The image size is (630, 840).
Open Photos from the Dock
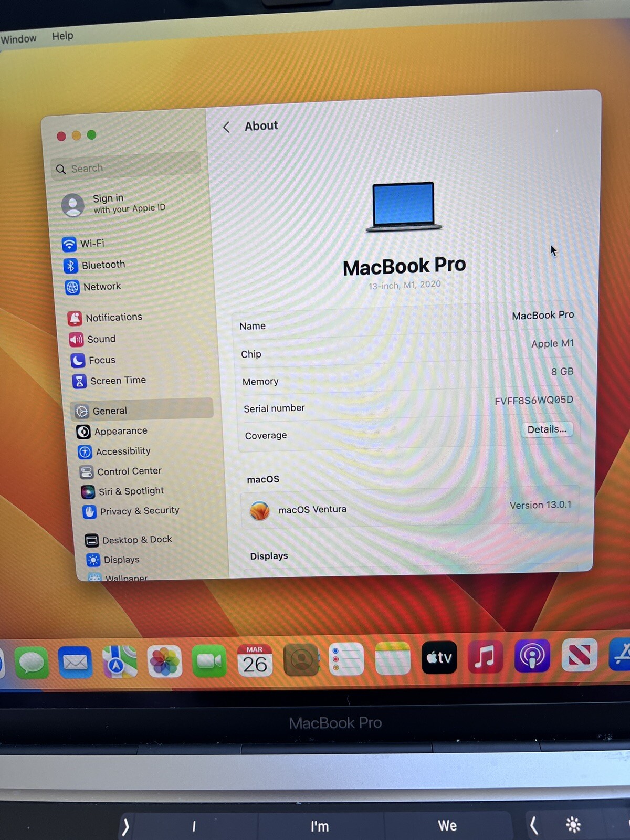pyautogui.click(x=165, y=661)
